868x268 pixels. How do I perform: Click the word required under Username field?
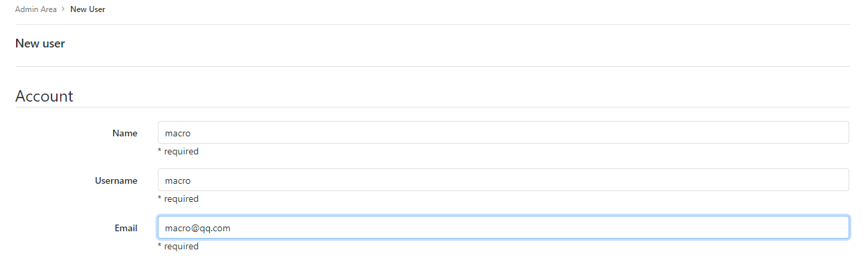coord(181,199)
